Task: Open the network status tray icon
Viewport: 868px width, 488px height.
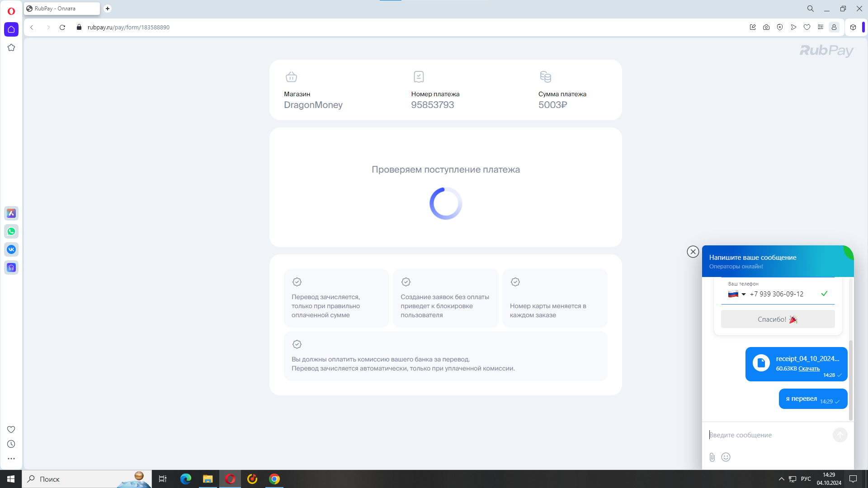Action: (x=793, y=479)
